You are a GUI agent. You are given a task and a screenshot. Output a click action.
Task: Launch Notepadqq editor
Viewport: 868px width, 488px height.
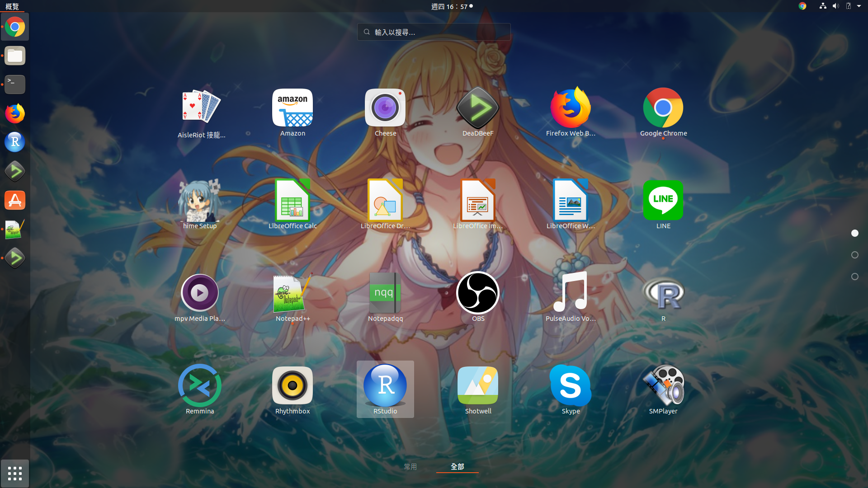click(x=385, y=293)
